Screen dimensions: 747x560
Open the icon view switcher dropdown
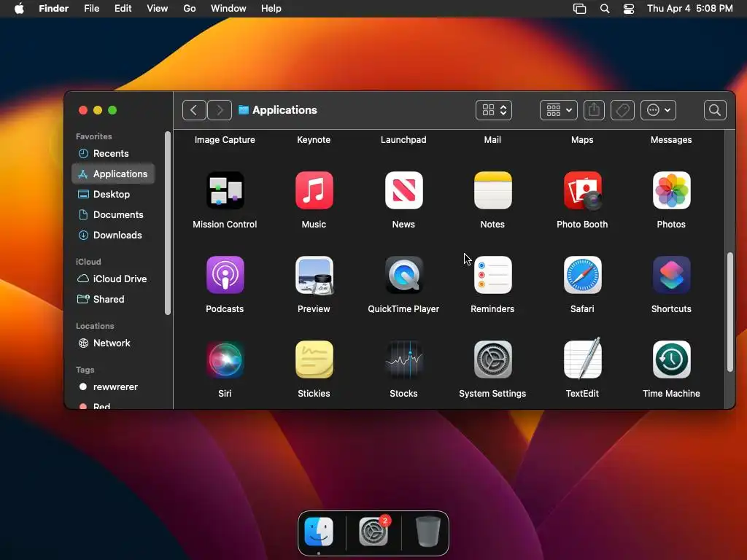tap(494, 110)
